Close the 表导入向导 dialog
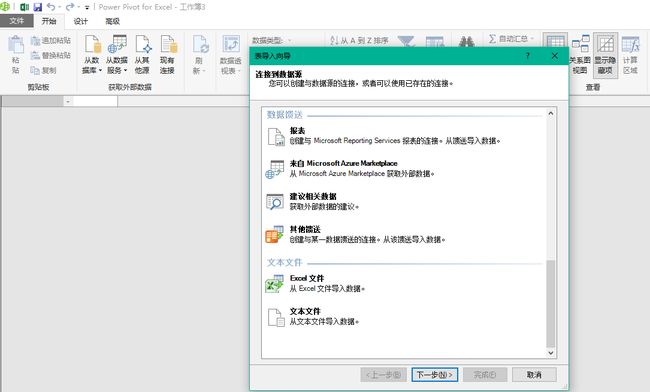This screenshot has height=392, width=650. point(555,56)
